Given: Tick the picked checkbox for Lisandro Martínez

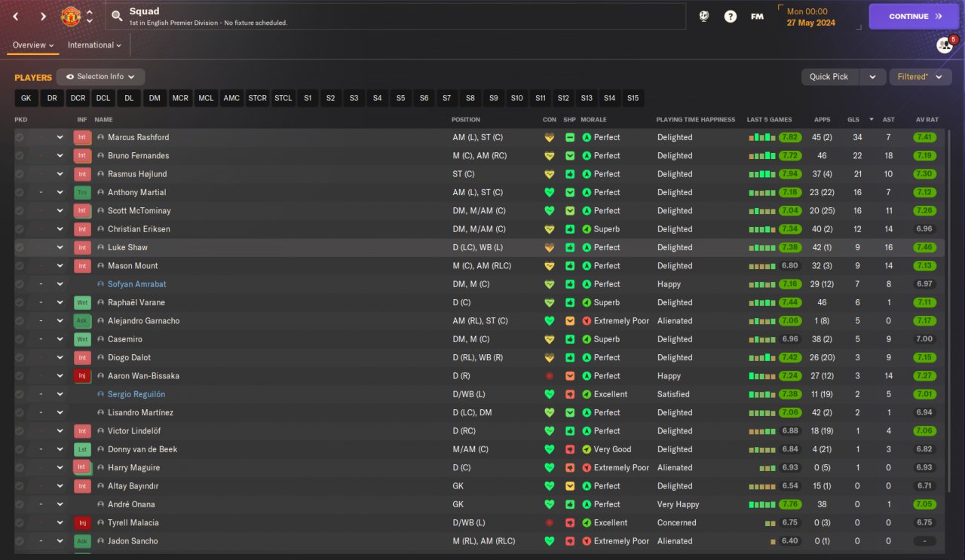Looking at the screenshot, I should (x=20, y=412).
